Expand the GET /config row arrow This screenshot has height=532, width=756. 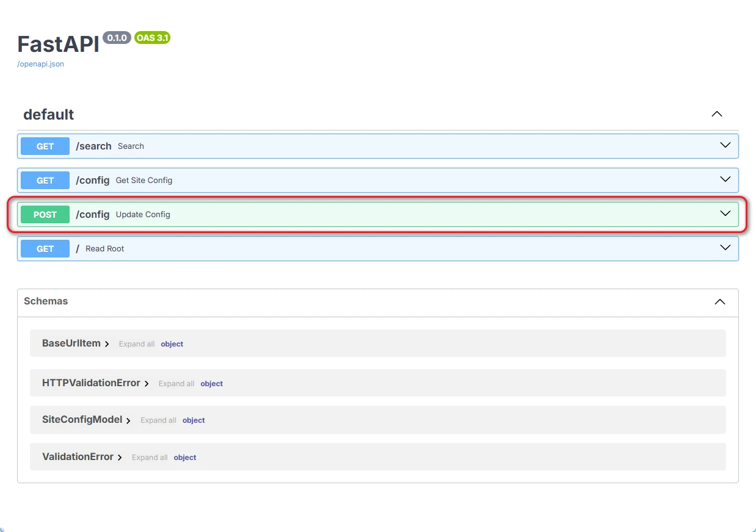tap(725, 180)
